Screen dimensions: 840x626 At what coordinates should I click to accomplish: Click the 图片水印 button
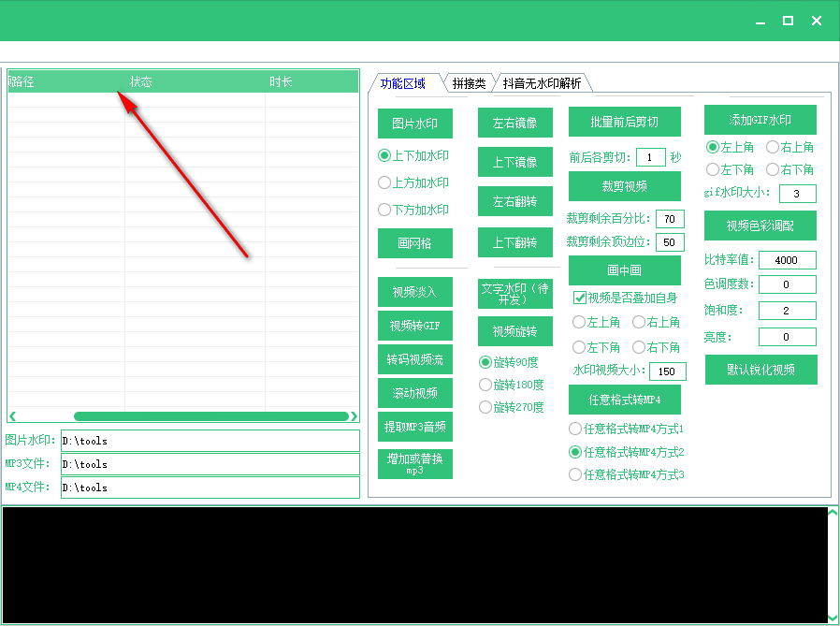tap(415, 124)
